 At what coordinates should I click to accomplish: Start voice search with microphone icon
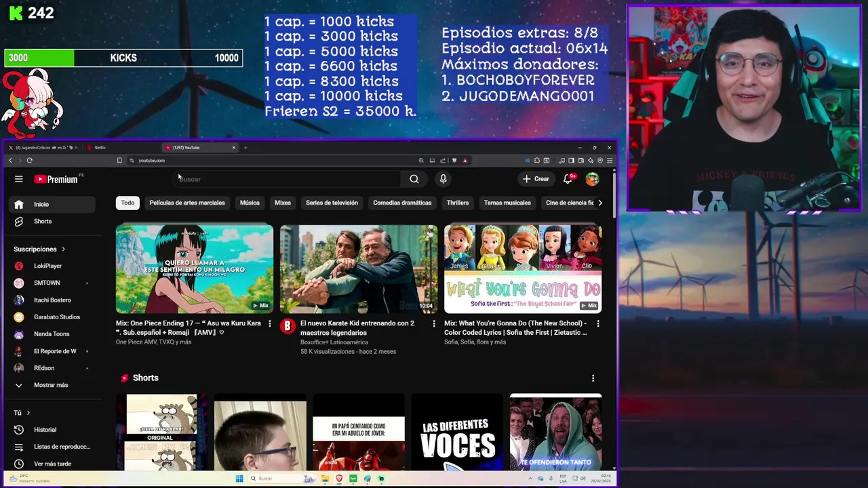point(443,179)
